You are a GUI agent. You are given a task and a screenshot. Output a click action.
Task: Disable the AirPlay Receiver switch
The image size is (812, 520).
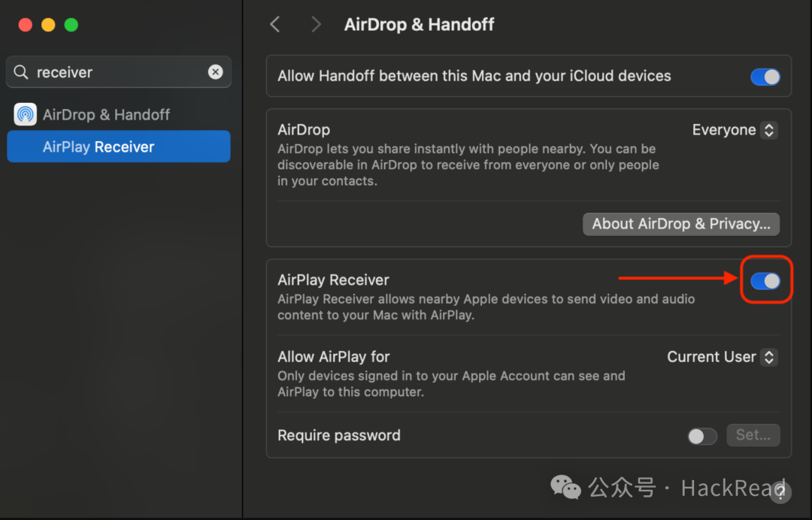[x=765, y=280]
